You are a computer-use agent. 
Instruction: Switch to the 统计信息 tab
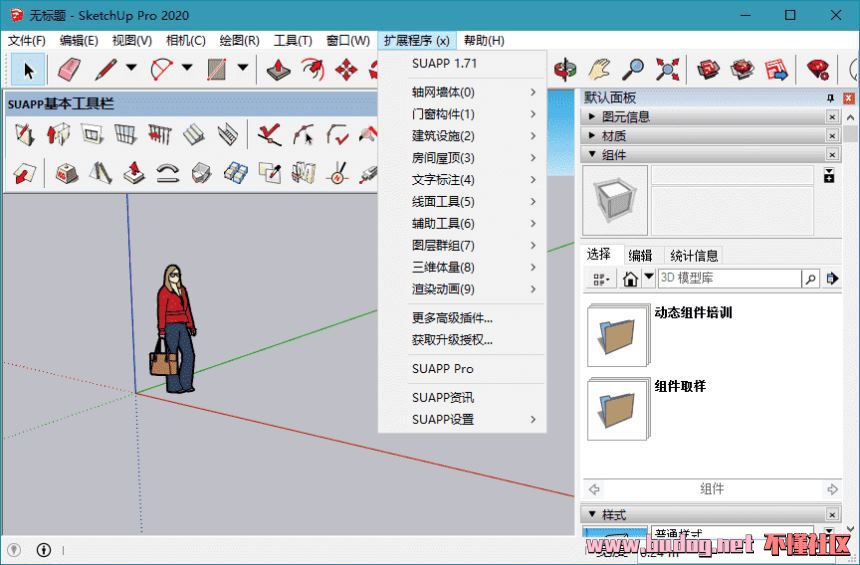click(694, 255)
